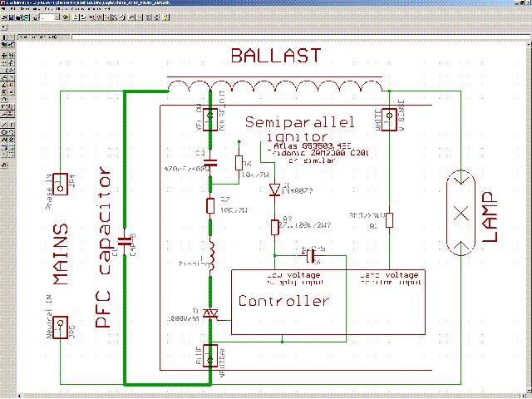Select the Rectangle tool
The image size is (532, 399).
(4, 139)
